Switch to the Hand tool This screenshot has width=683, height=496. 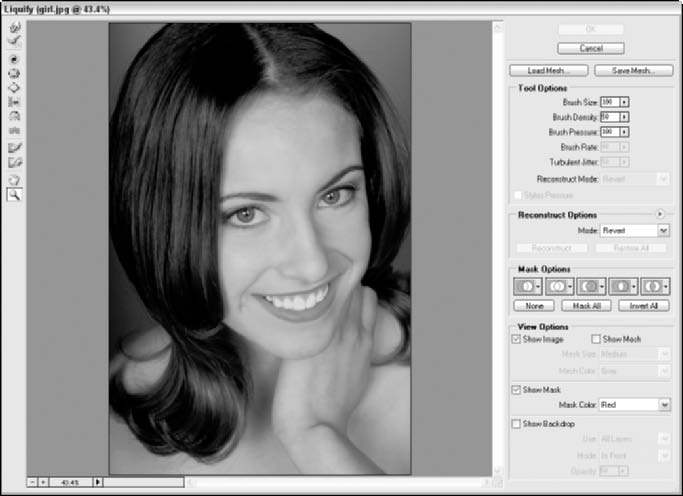(x=15, y=179)
